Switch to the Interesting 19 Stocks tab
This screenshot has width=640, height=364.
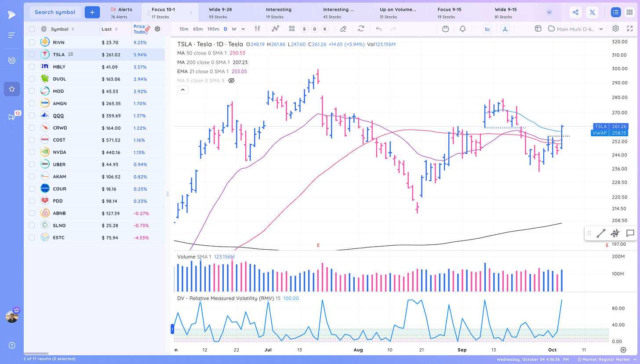(284, 13)
